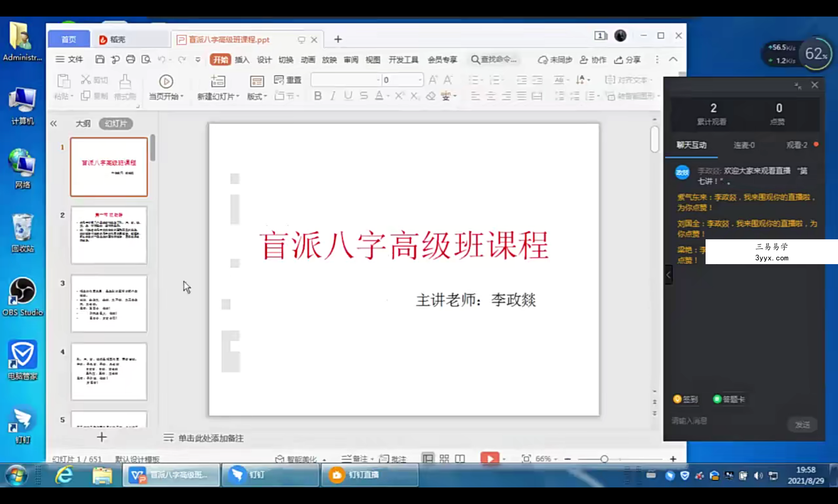
Task: Click the Paste clipboard icon
Action: pyautogui.click(x=63, y=81)
